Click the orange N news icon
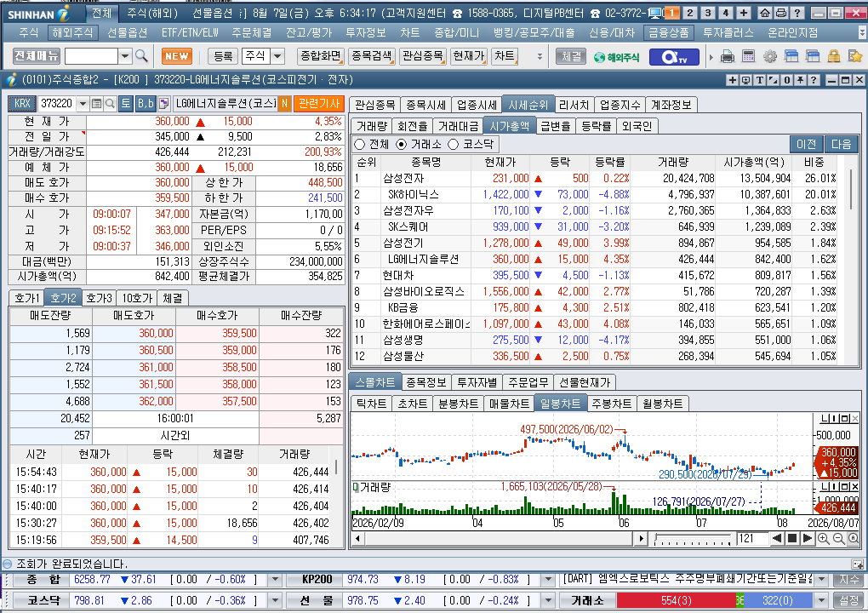 (x=284, y=104)
